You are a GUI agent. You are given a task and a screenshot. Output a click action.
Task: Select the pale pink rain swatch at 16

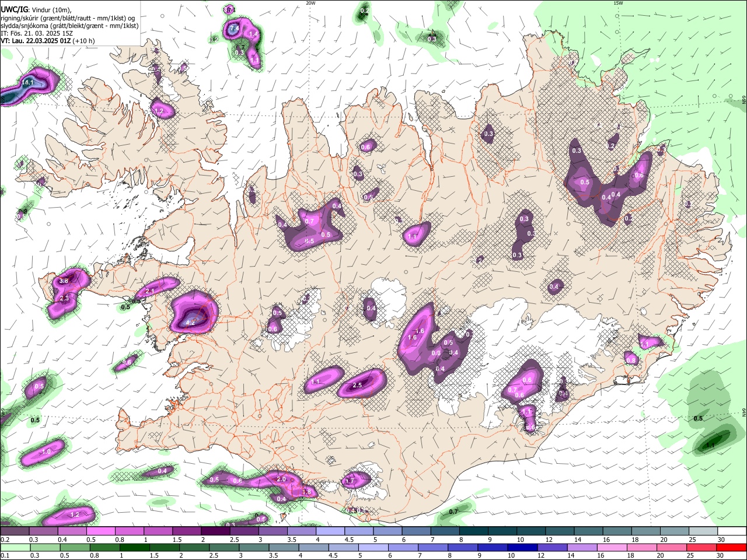point(612,547)
